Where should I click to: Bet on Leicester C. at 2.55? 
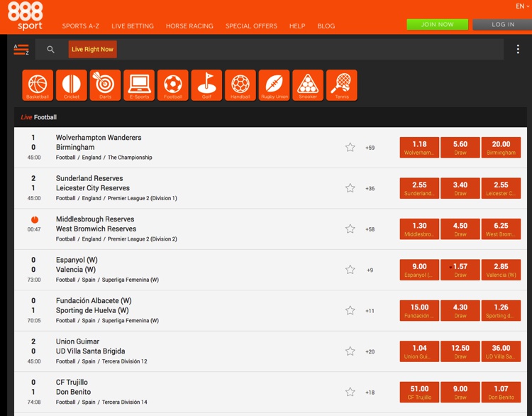tap(501, 188)
